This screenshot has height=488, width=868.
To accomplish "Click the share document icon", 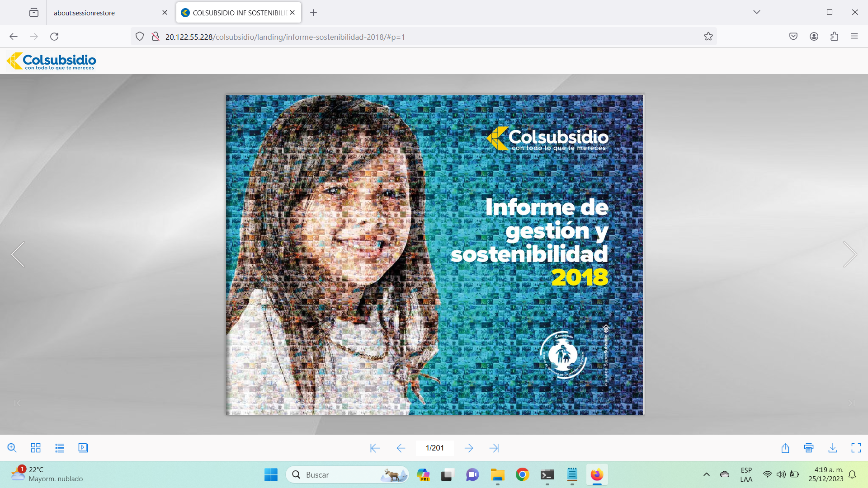I will pos(785,448).
